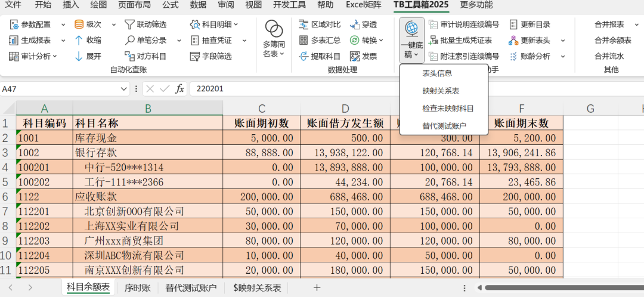Open 多表汇总 tool
644x297 pixels.
[320, 41]
